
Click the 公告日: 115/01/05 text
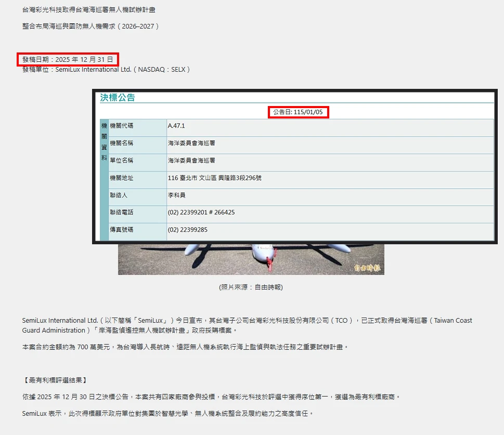[x=298, y=112]
